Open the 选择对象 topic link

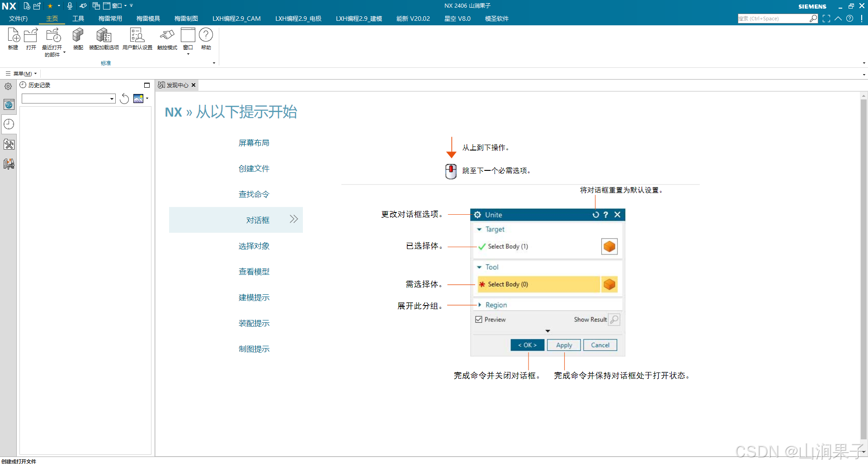254,246
